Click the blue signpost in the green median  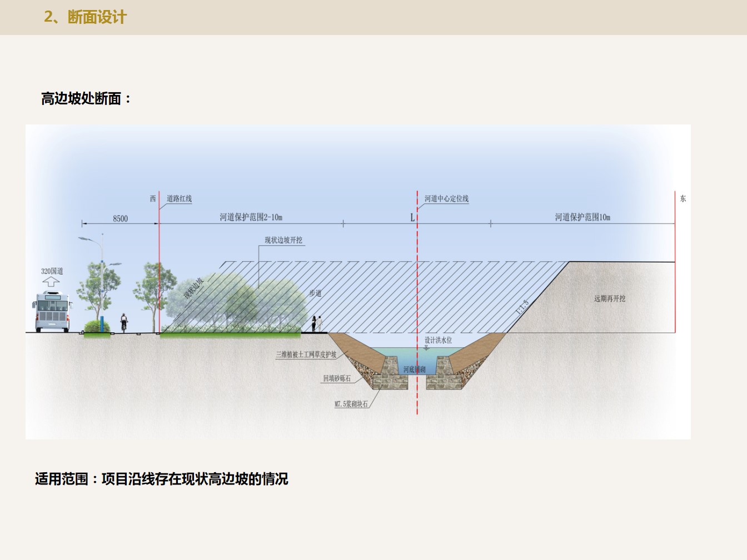pos(102,324)
